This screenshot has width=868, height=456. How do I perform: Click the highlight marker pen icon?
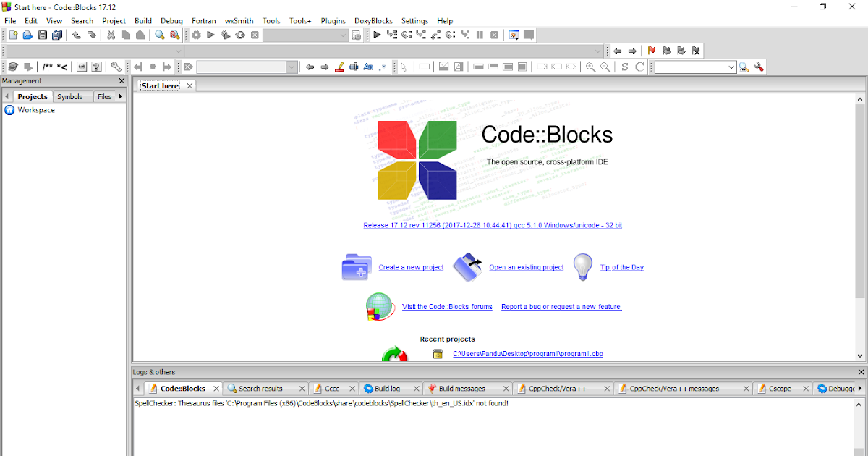[x=339, y=67]
